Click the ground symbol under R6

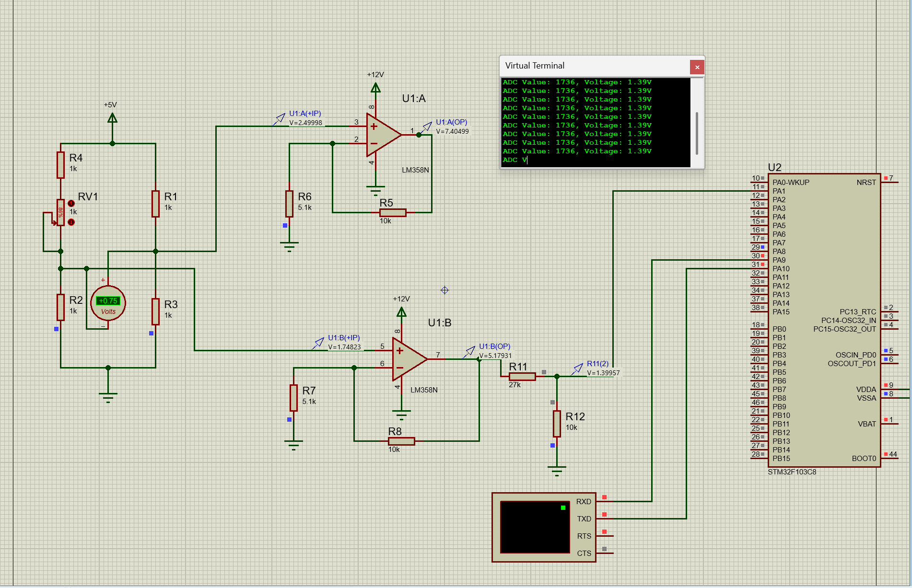pos(289,246)
